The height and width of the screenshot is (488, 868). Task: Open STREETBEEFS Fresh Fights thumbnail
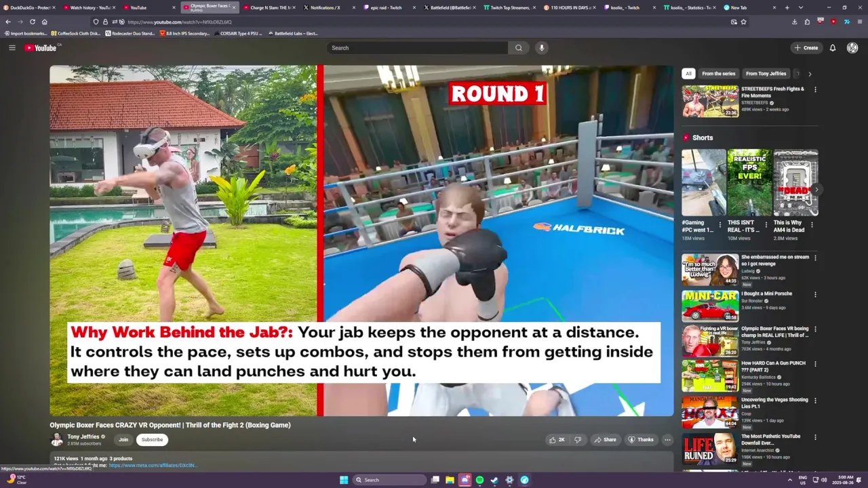tap(710, 101)
